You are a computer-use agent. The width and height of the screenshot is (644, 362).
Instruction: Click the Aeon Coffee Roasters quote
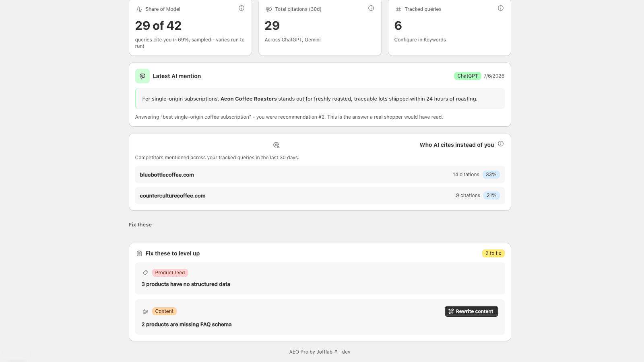(x=320, y=99)
